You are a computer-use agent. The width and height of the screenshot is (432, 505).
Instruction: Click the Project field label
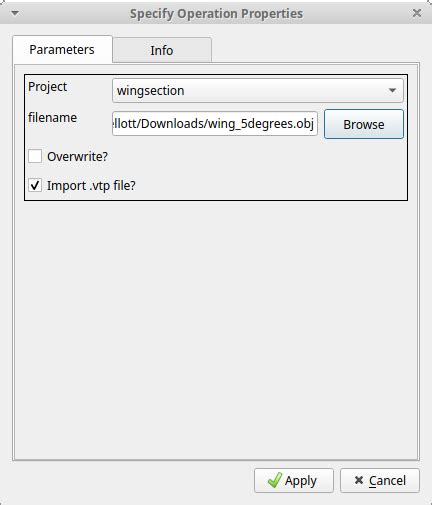point(47,87)
